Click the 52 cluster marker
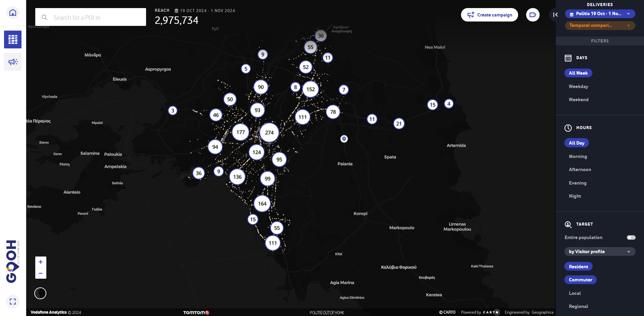 coord(306,67)
